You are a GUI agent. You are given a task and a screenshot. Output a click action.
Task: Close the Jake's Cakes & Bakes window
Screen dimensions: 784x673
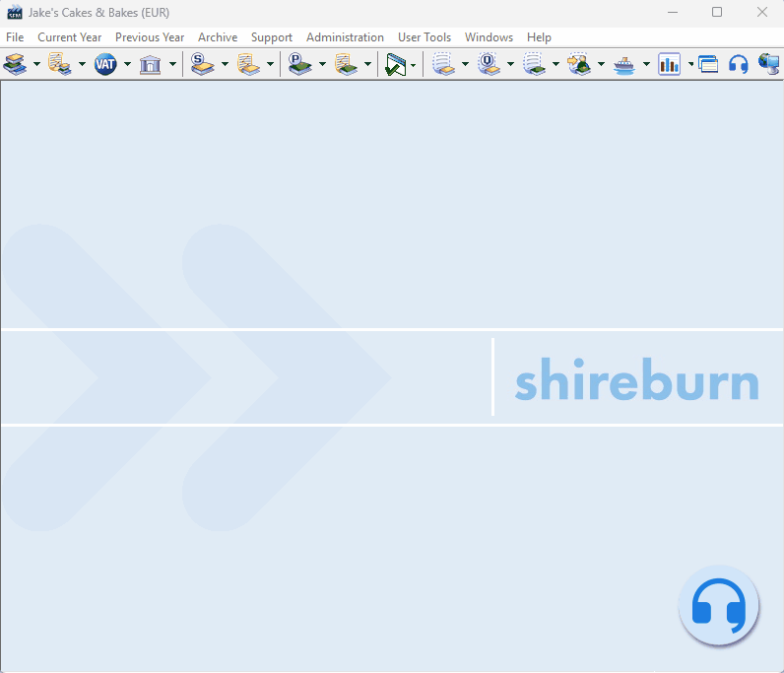tap(762, 12)
